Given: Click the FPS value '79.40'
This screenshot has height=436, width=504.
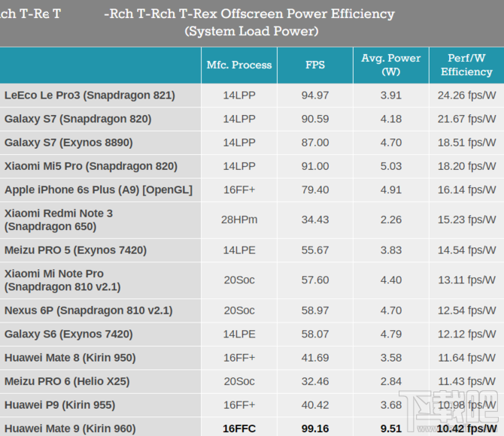Looking at the screenshot, I should click(x=315, y=190).
